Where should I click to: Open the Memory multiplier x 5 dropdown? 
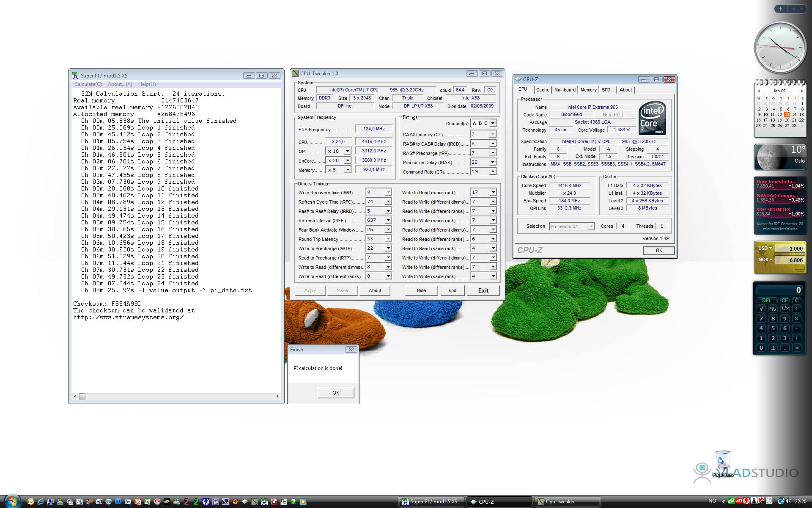click(x=348, y=170)
